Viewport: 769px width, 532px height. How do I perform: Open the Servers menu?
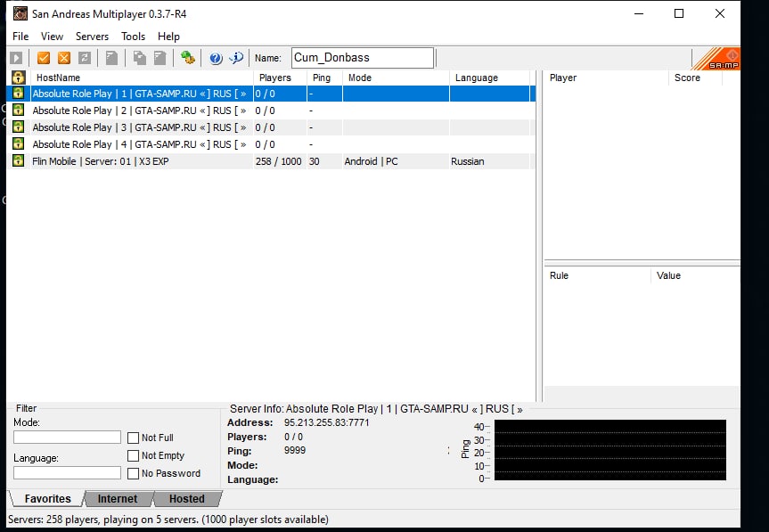click(x=92, y=37)
